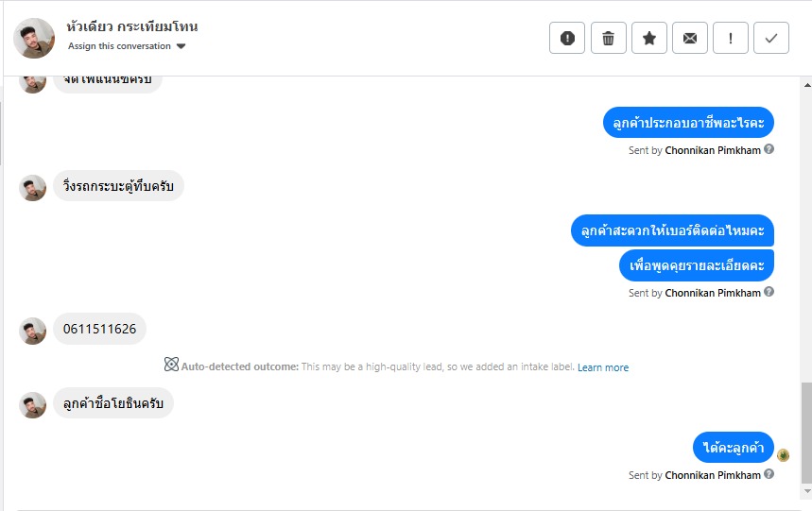Viewport: 812px width, 511px height.
Task: Delete conversation using trash icon
Action: tap(608, 38)
